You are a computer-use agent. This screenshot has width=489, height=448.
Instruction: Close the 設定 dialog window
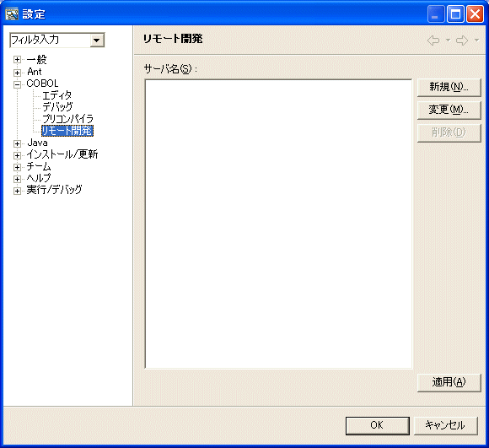pyautogui.click(x=475, y=14)
